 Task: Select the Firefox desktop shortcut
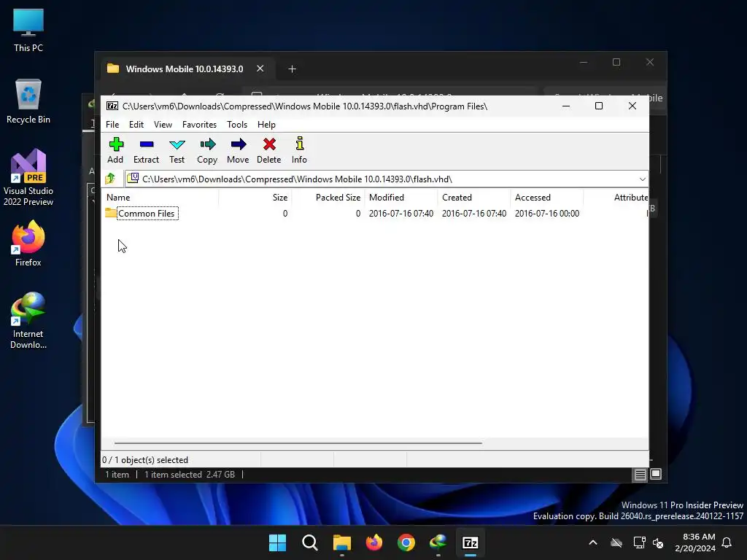pos(28,244)
